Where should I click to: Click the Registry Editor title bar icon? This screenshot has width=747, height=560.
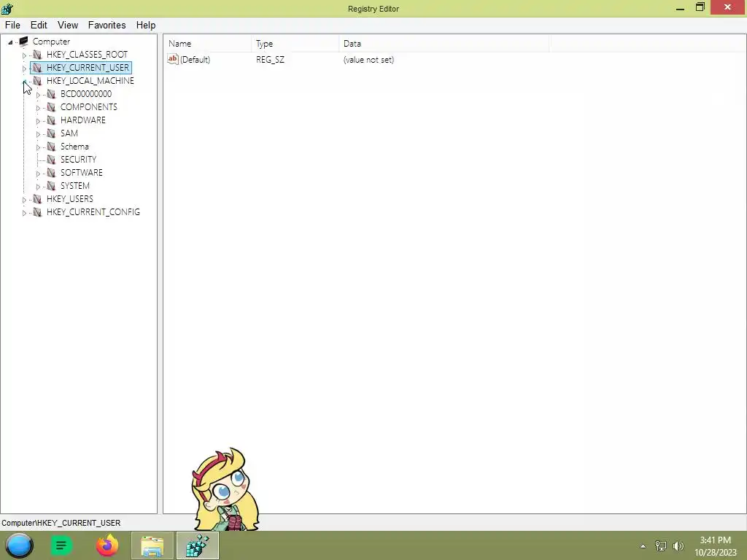(x=7, y=8)
